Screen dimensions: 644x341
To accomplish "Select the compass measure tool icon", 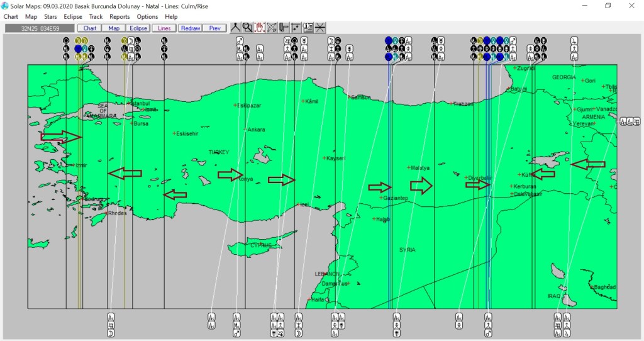I will [235, 28].
